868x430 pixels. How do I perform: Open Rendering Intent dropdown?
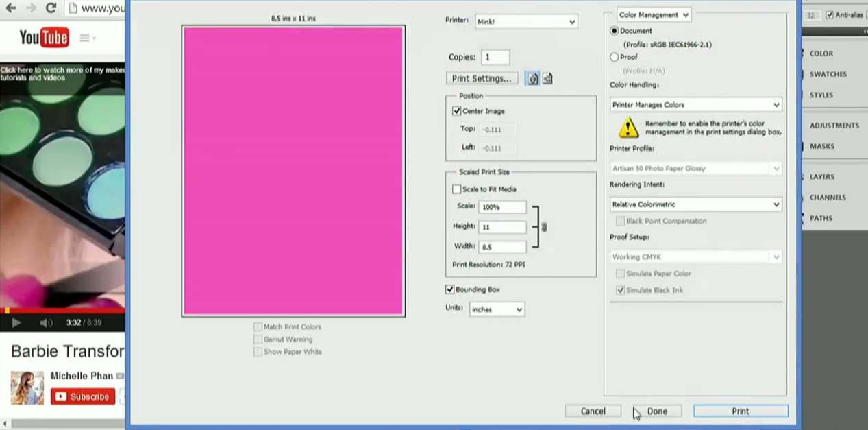(695, 204)
